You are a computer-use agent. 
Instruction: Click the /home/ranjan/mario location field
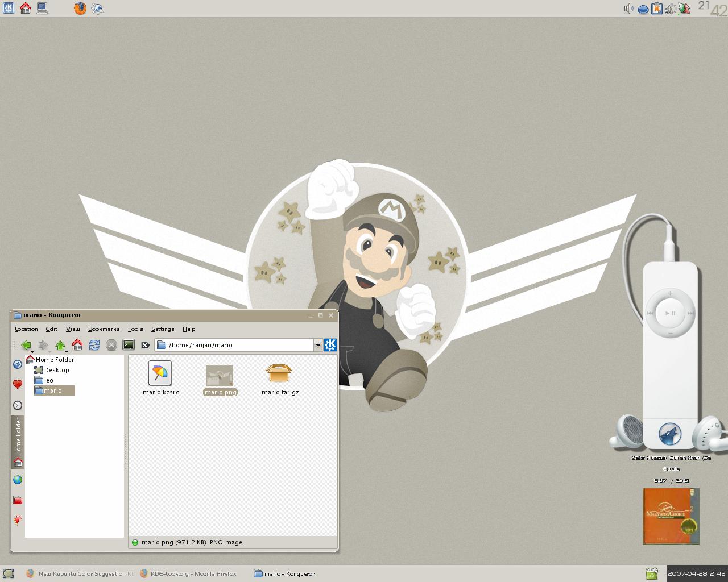[235, 345]
